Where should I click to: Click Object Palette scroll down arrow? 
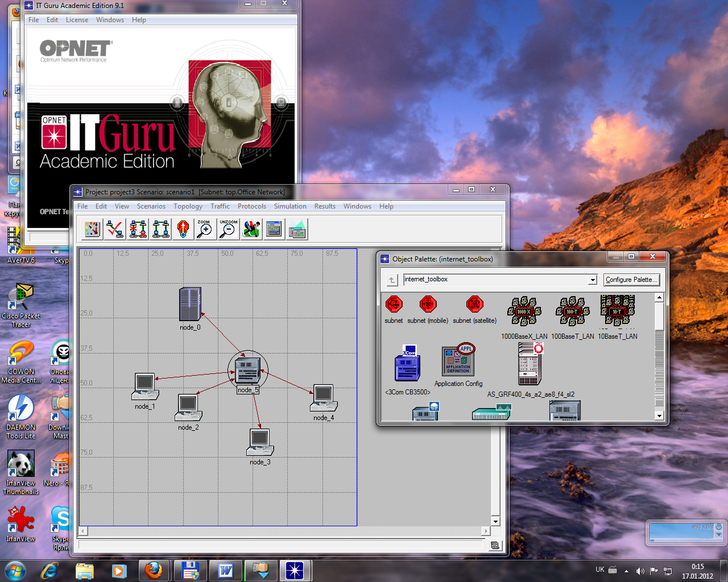(x=659, y=415)
